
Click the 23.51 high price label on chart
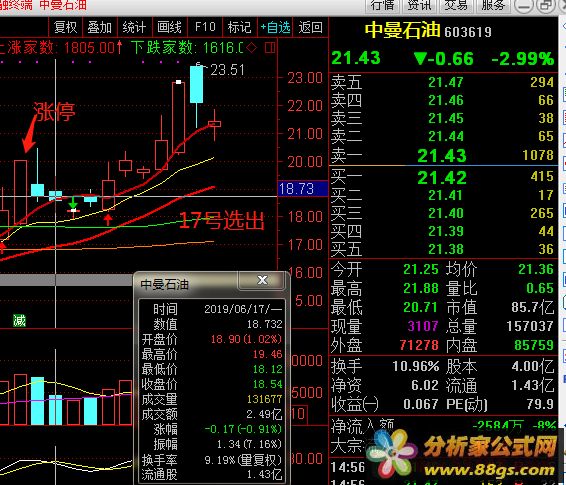tap(227, 70)
